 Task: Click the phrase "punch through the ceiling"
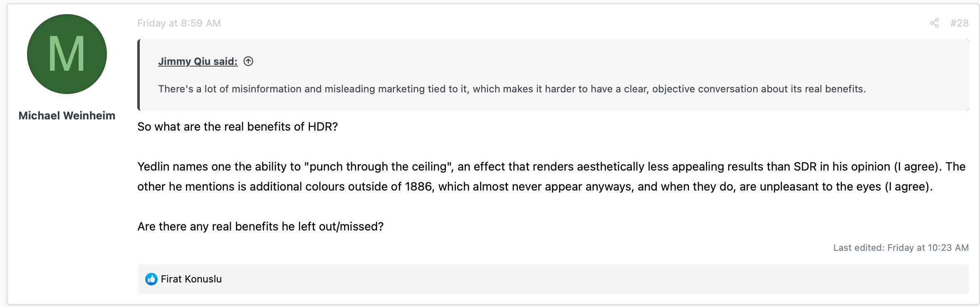click(378, 167)
